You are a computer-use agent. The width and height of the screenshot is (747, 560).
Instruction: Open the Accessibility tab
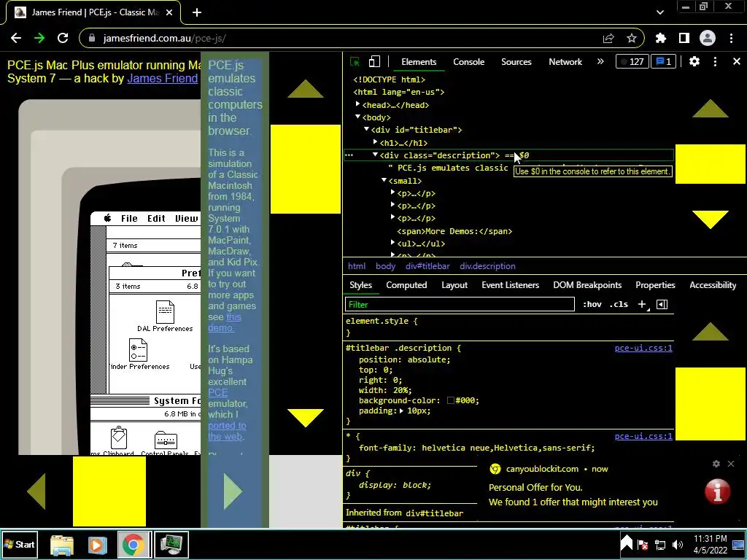pos(713,285)
